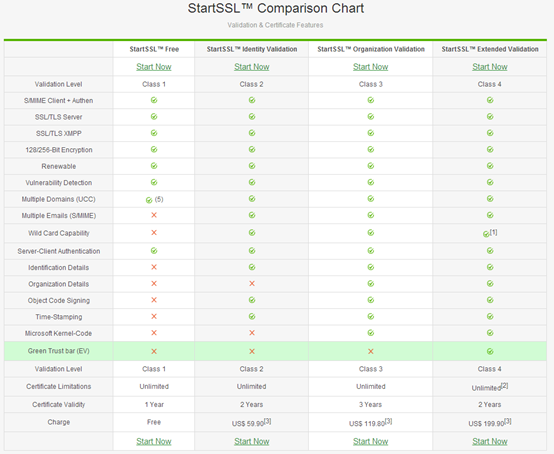The image size is (554, 454).
Task: Click the Free charge cell
Action: point(154,422)
